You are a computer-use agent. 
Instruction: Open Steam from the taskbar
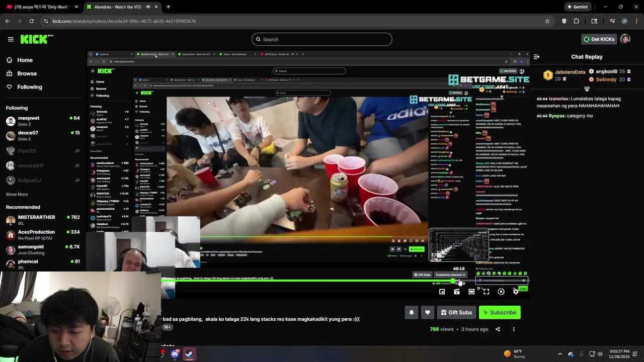click(x=189, y=354)
